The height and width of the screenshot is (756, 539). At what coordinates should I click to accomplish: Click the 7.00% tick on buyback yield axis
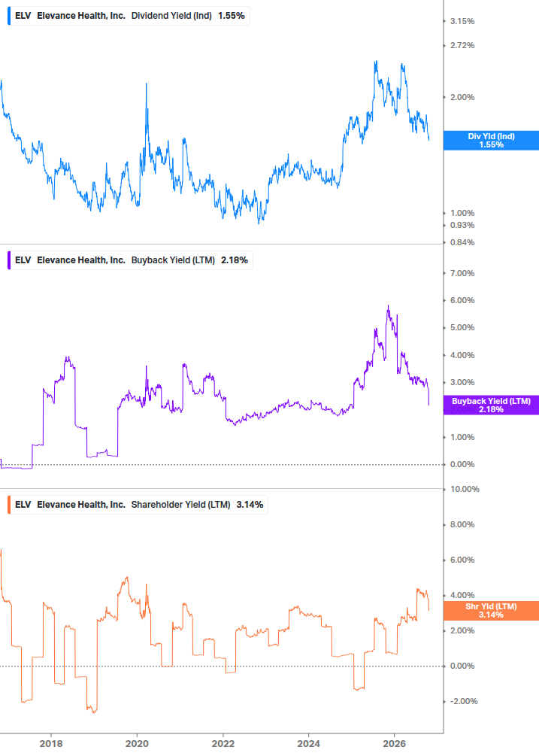click(x=462, y=273)
